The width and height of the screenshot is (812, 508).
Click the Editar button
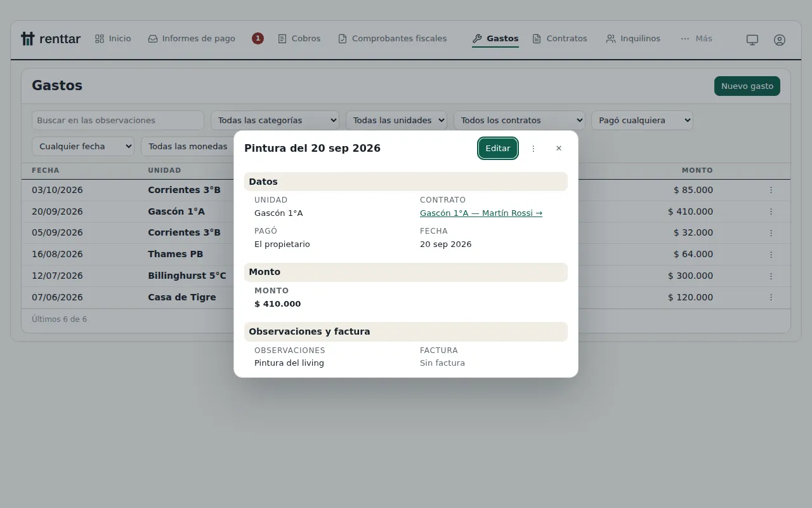click(498, 148)
